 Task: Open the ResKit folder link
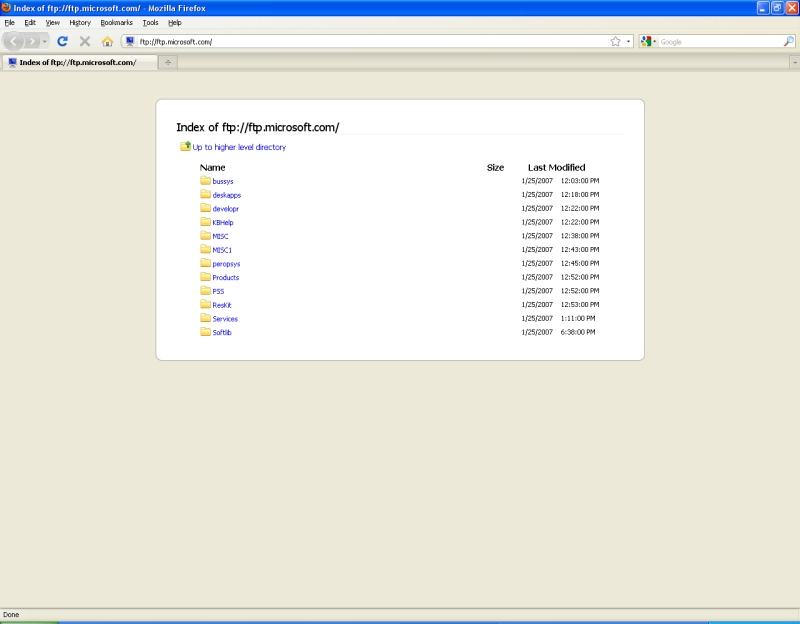221,305
